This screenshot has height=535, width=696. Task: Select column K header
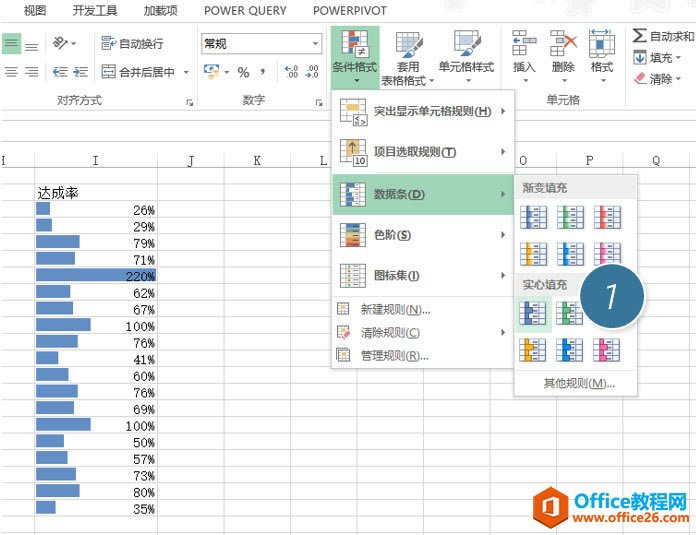coord(257,160)
